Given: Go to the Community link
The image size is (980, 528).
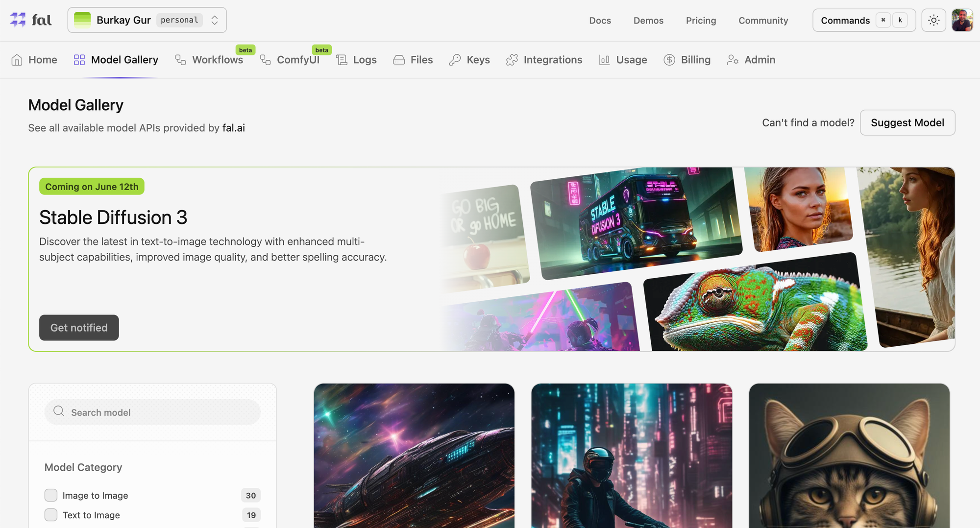Looking at the screenshot, I should [x=763, y=21].
